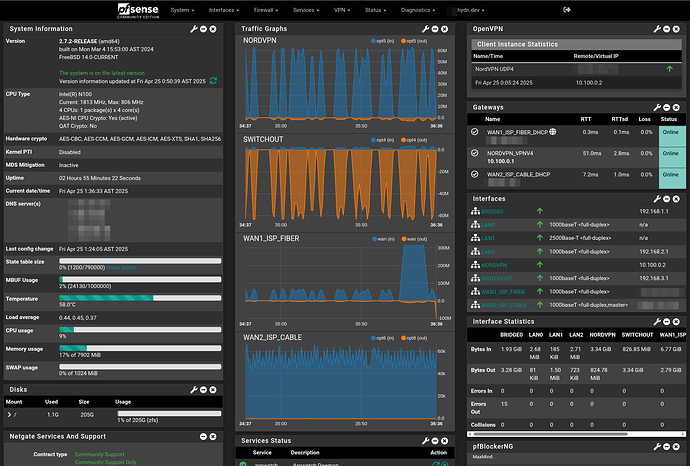
Task: Toggle opt5 (out) series on NORDVPN graph
Action: coord(414,41)
